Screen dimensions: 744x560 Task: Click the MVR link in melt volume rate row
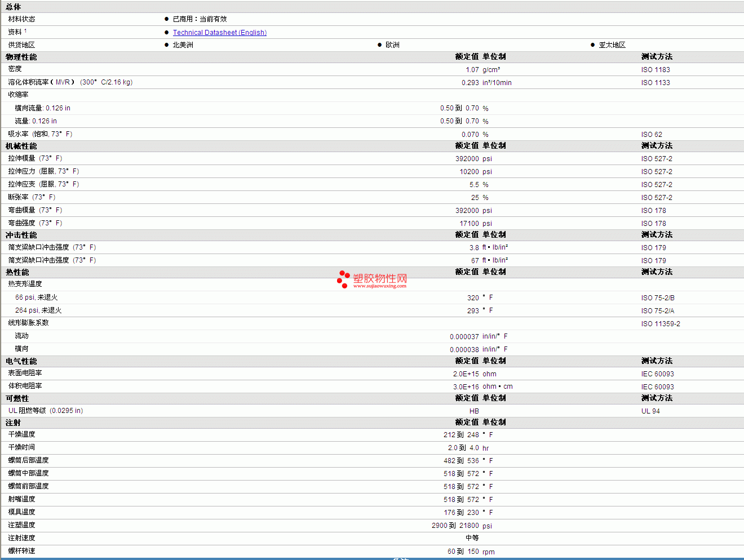[63, 82]
